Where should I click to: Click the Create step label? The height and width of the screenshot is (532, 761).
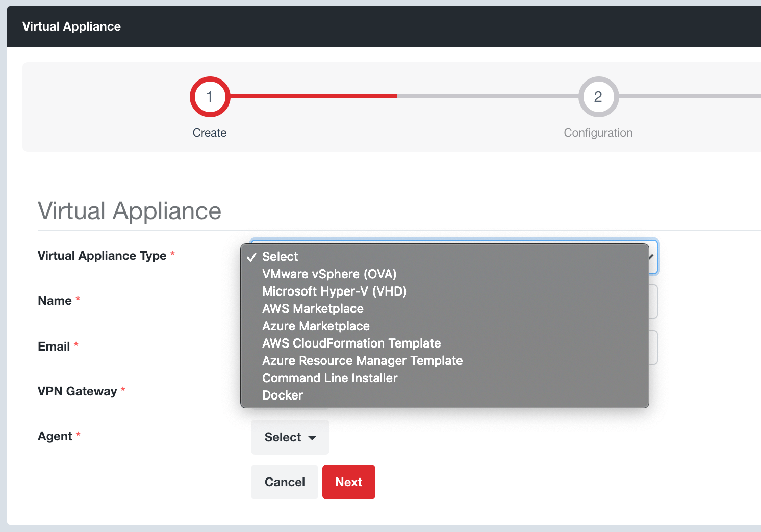pos(210,133)
